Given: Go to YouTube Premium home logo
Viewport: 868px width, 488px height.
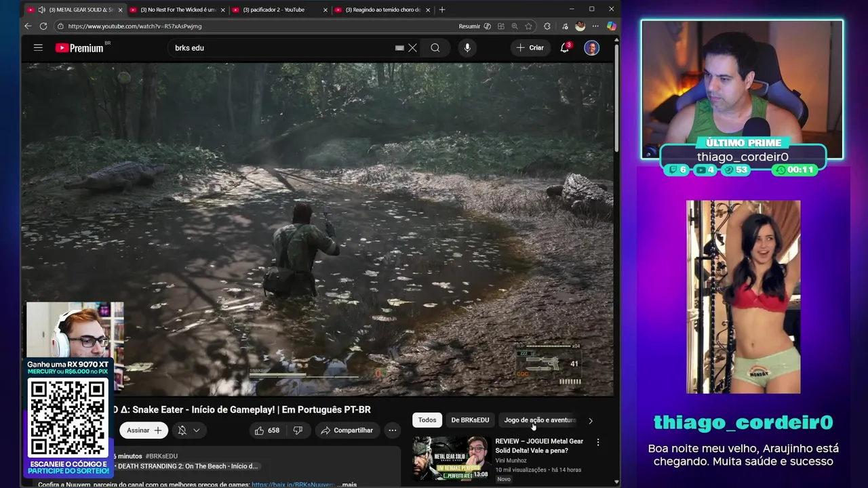Looking at the screenshot, I should pyautogui.click(x=79, y=47).
